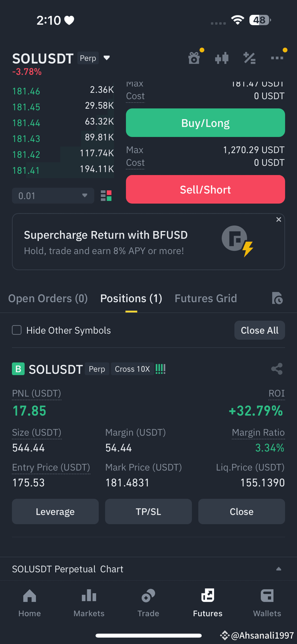Expand SOLUSDT Perp symbol dropdown
The width and height of the screenshot is (297, 644).
coord(107,58)
